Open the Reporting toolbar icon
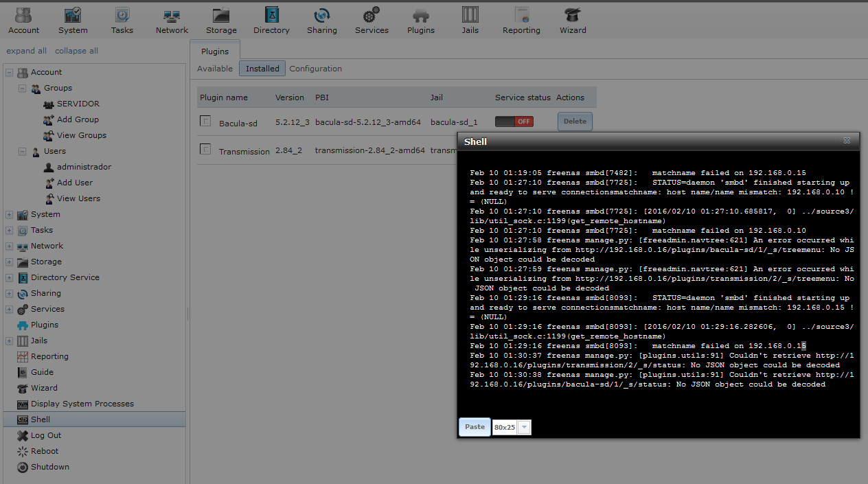Image resolution: width=868 pixels, height=484 pixels. click(x=521, y=21)
